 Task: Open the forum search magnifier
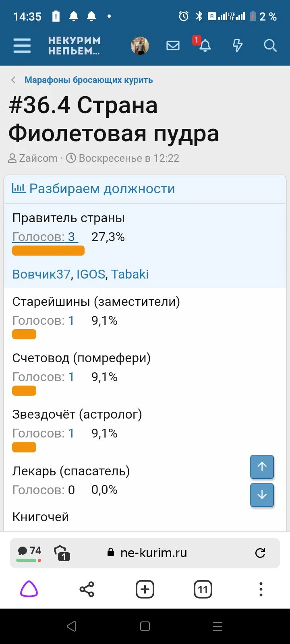point(270,45)
